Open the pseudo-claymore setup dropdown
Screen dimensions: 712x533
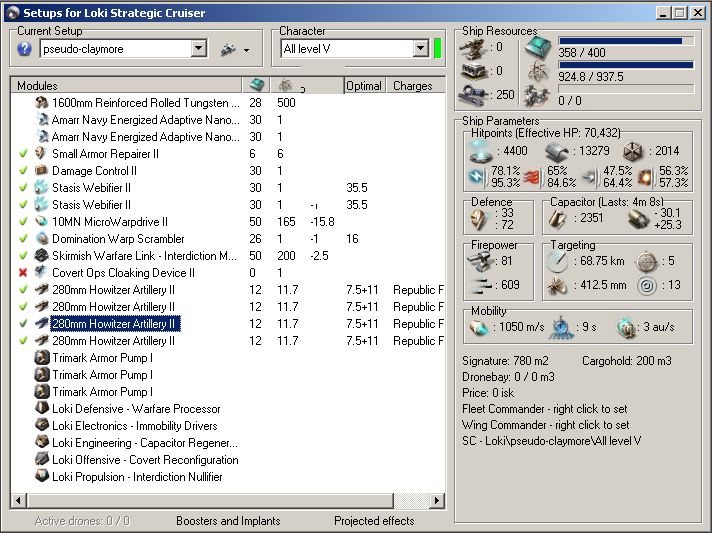coord(199,49)
